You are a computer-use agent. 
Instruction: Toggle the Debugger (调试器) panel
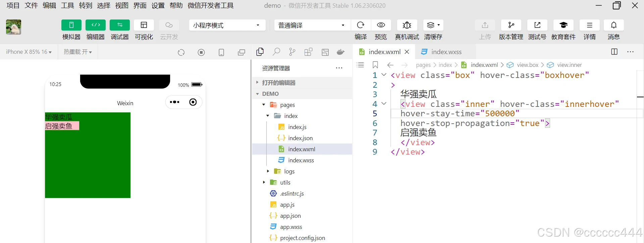click(x=120, y=25)
